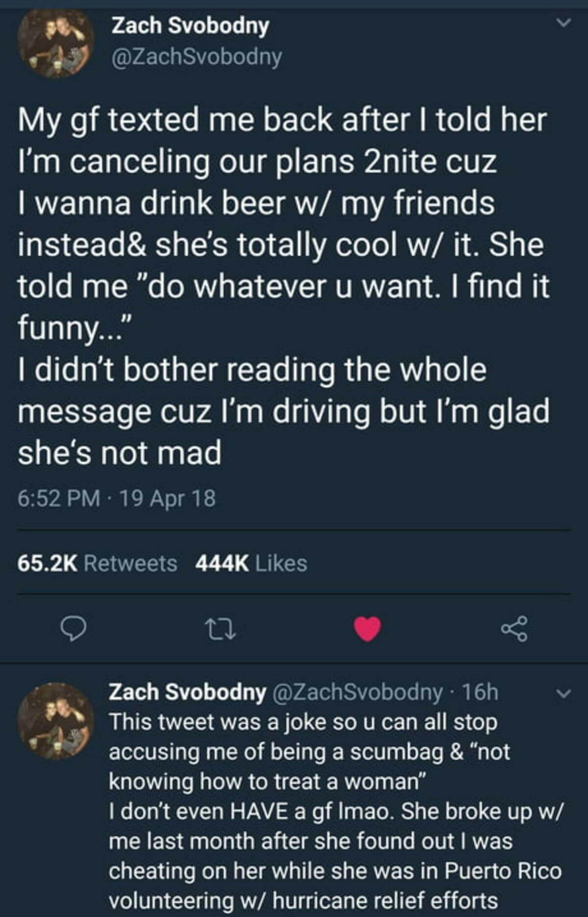The image size is (588, 917).
Task: View the 444K Likes list
Action: tap(251, 563)
